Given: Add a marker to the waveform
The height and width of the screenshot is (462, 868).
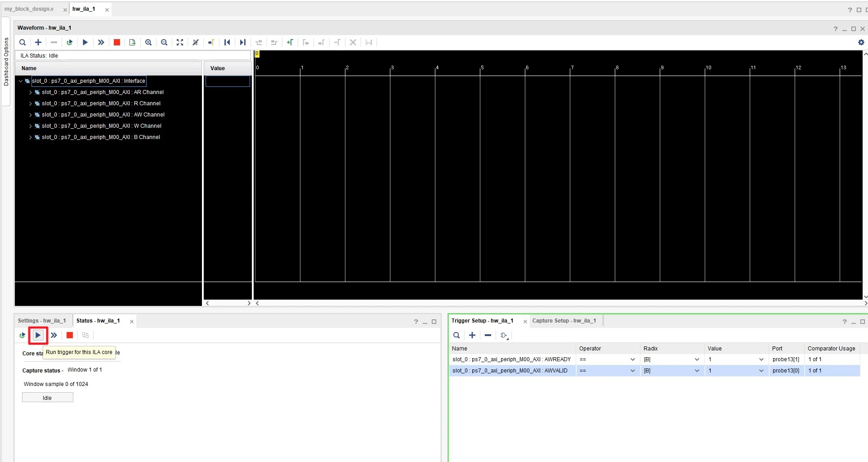Looking at the screenshot, I should pos(290,42).
